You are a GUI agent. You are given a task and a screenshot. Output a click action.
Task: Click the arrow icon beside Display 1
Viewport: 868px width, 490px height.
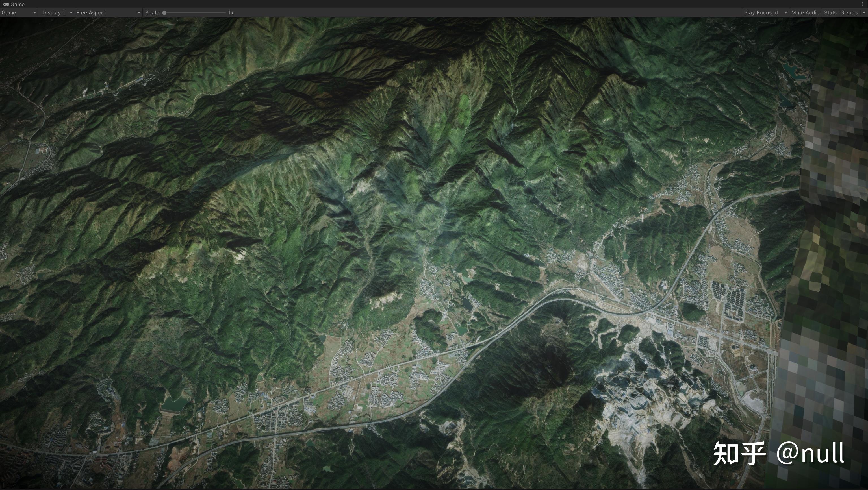click(71, 12)
